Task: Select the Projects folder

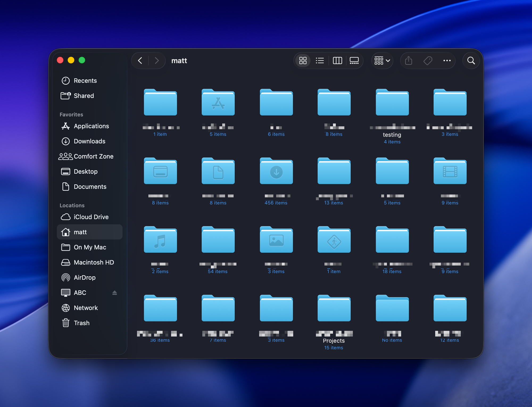Action: click(x=334, y=309)
